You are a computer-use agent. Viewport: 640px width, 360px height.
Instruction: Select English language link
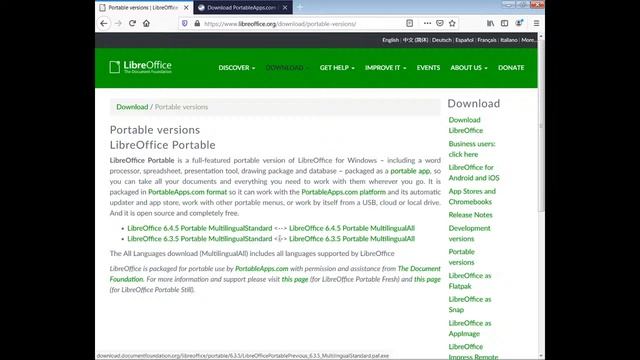pos(391,40)
